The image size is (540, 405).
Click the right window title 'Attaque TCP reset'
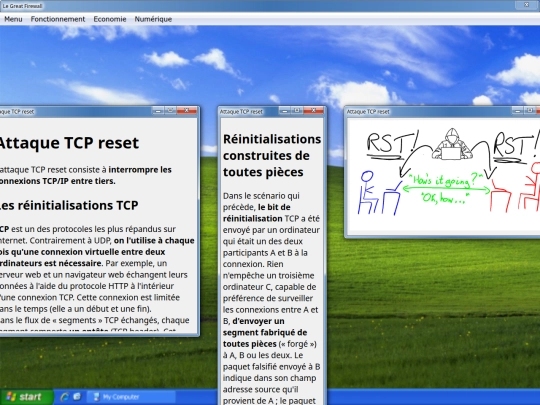[x=368, y=112]
